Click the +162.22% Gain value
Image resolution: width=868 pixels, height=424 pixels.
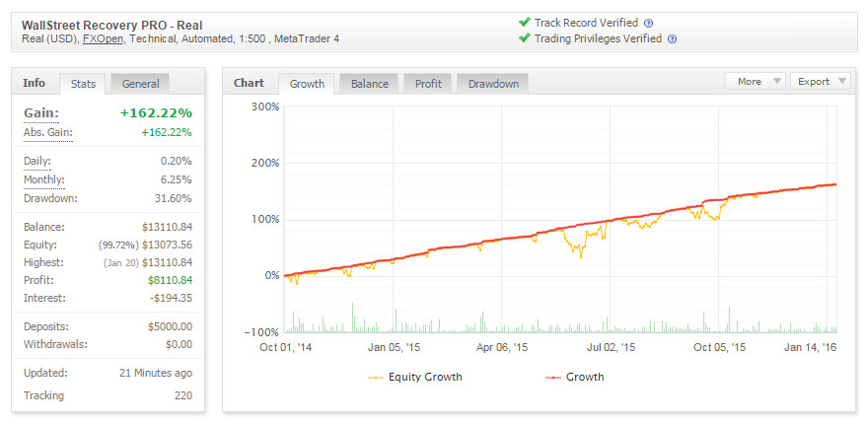point(156,113)
